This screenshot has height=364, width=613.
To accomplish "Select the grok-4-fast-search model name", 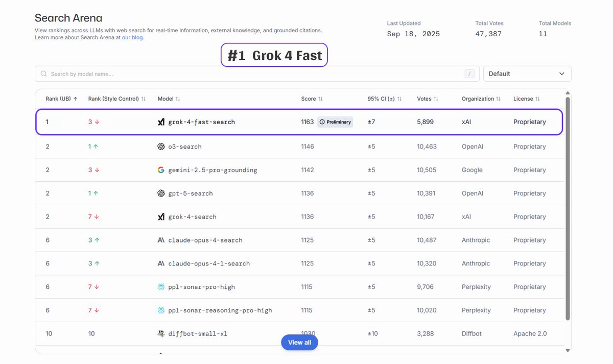I will tap(202, 123).
